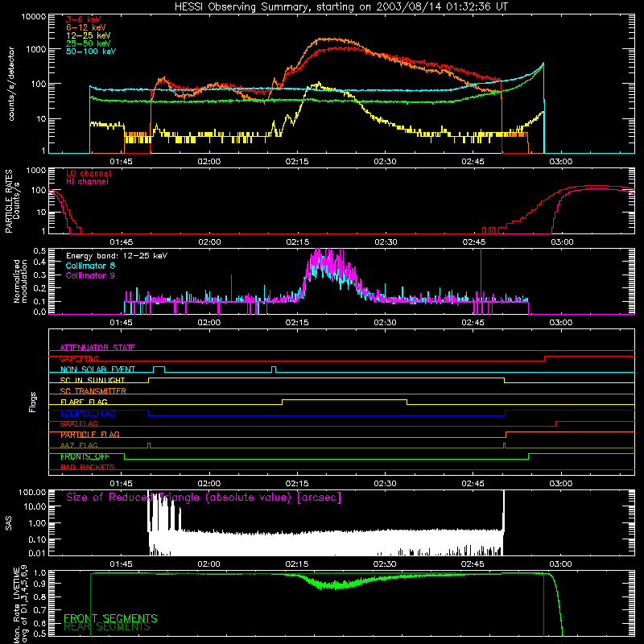Click the SAA_FLAG label
644x644 pixels.
coord(79,423)
